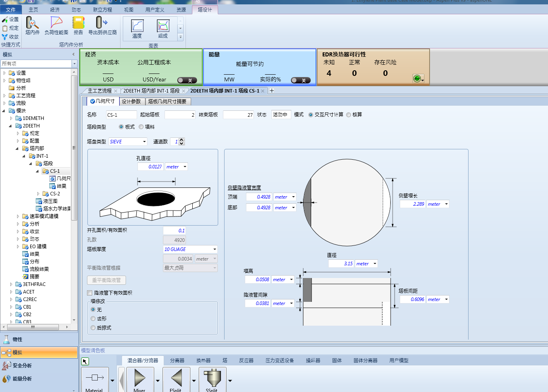The width and height of the screenshot is (548, 392).
Task: Open 能量分析 environment
Action: pos(39,379)
